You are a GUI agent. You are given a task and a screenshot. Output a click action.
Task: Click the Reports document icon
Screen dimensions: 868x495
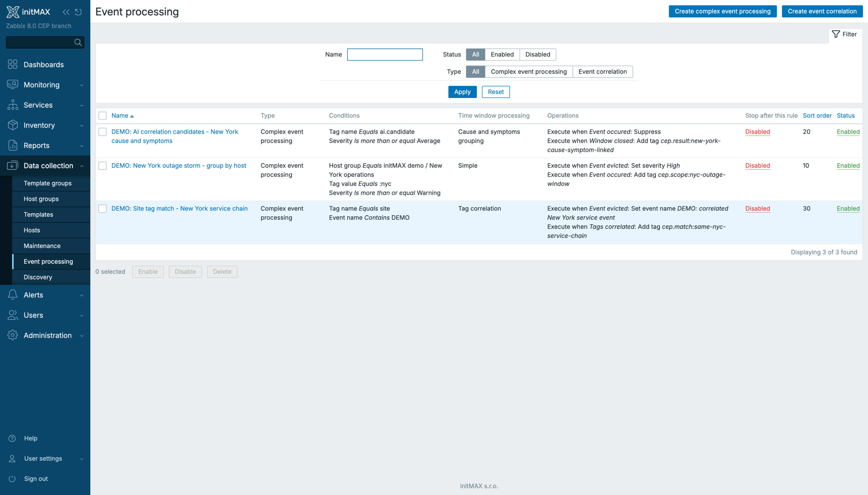13,145
